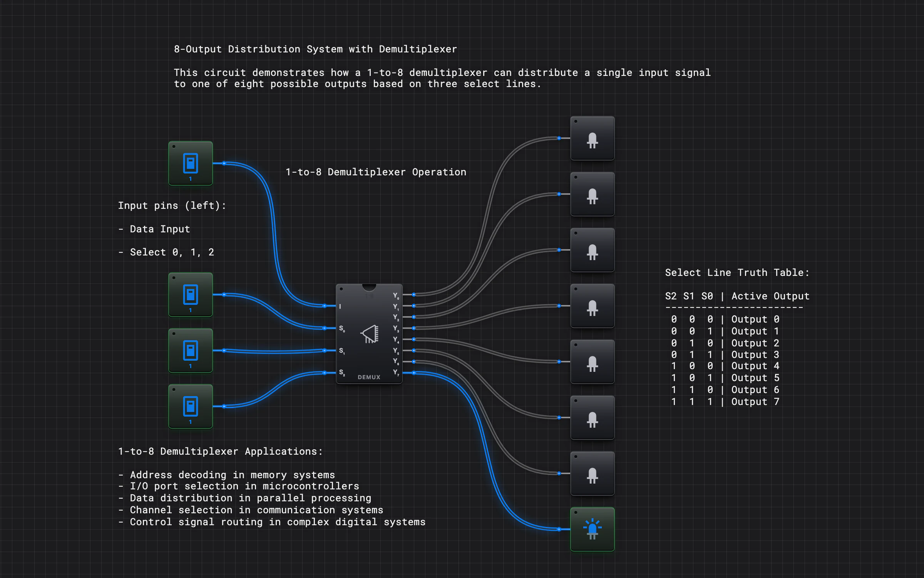The height and width of the screenshot is (578, 924).
Task: Select the '1-to-8 Demultiplexer Operation' label
Action: 376,172
